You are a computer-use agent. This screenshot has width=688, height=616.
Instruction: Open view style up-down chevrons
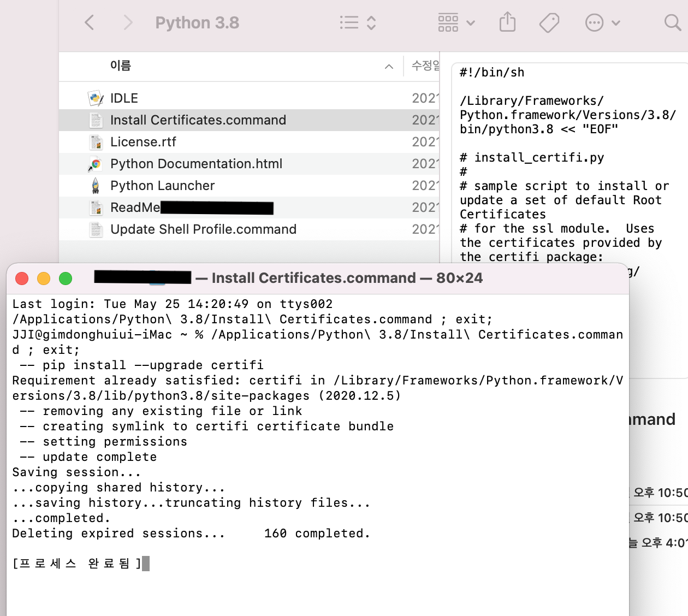coord(371,22)
